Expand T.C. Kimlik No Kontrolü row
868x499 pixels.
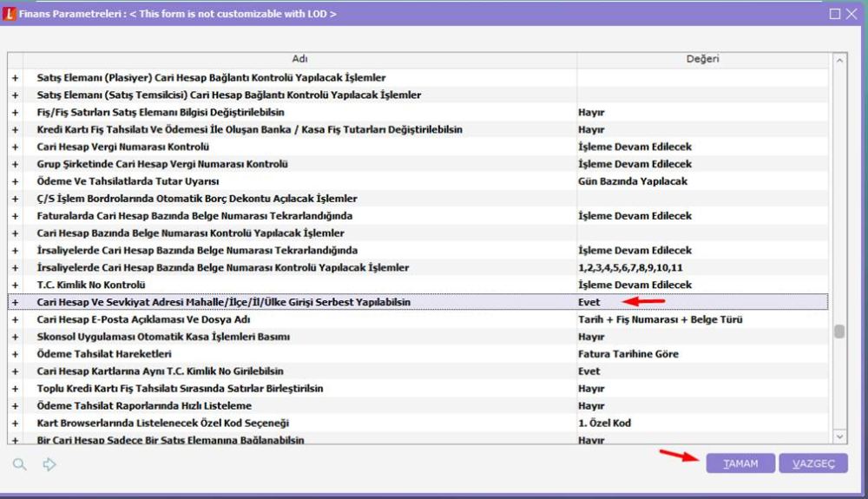pos(15,285)
